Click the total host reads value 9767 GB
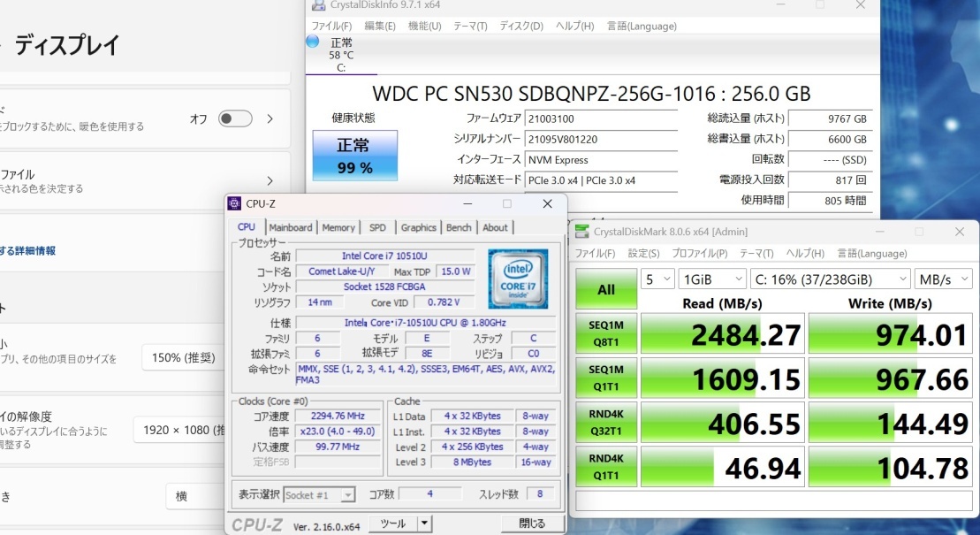The image size is (980, 535). tap(830, 118)
